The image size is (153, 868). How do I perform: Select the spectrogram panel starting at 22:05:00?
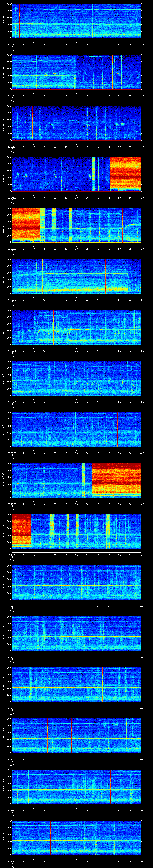[x=76, y=225]
